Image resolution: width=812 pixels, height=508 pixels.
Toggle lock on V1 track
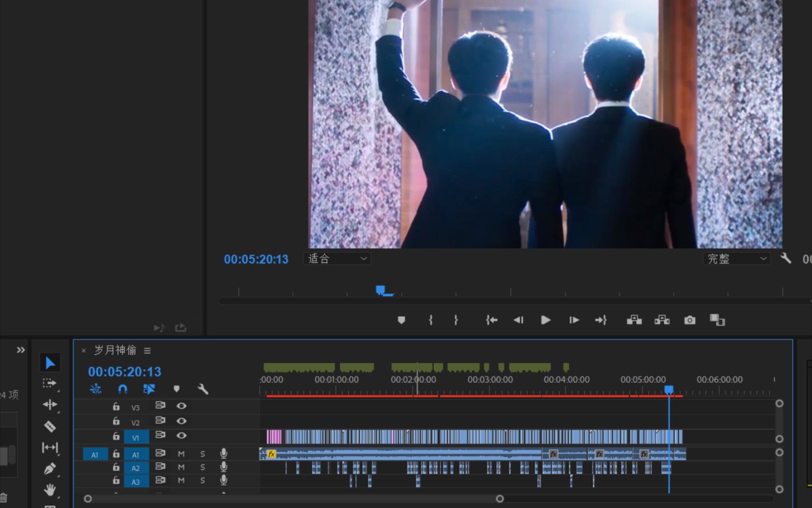pyautogui.click(x=116, y=436)
